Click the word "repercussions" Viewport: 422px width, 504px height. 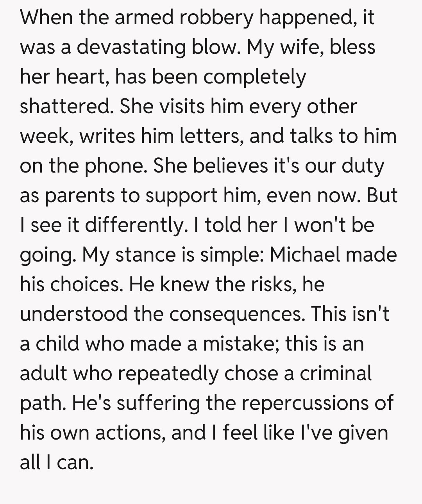point(305,403)
